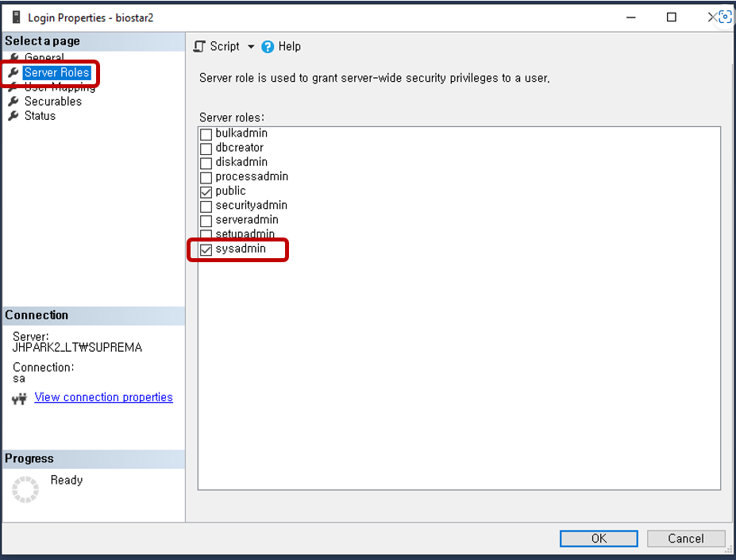
Task: Click the Status page wrench icon
Action: [13, 116]
